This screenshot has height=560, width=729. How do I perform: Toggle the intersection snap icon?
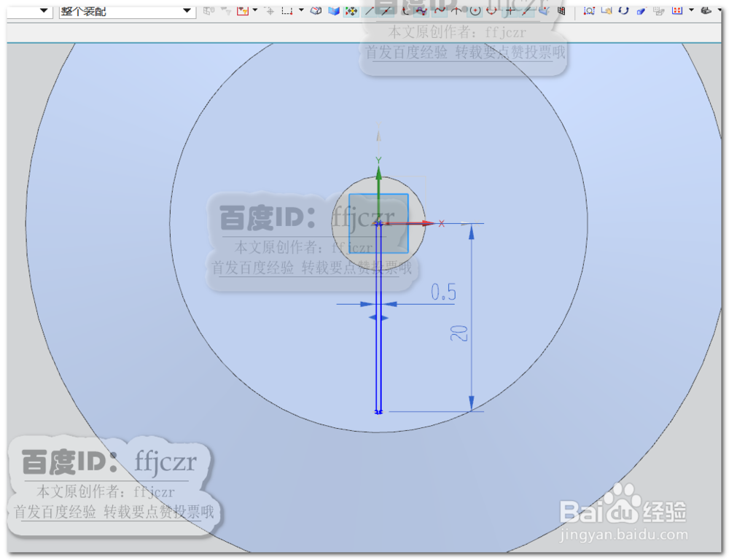point(457,10)
